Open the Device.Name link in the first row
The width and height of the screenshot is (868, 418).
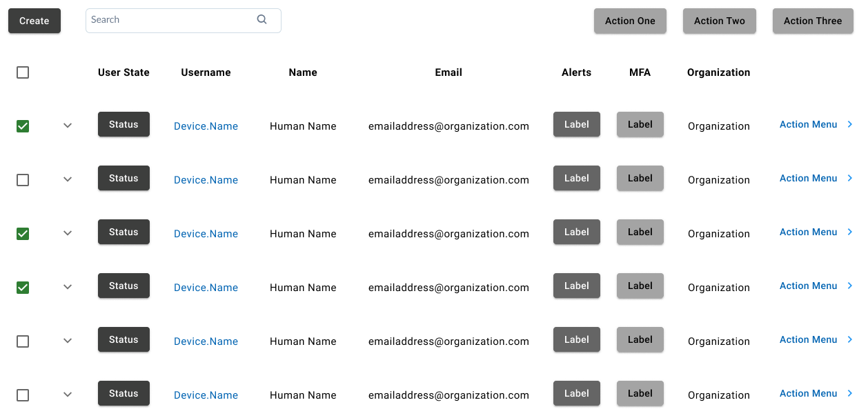pos(206,126)
